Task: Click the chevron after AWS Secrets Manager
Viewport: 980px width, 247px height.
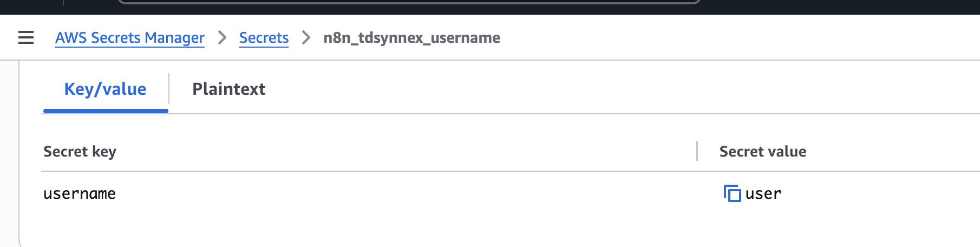Action: coord(222,37)
